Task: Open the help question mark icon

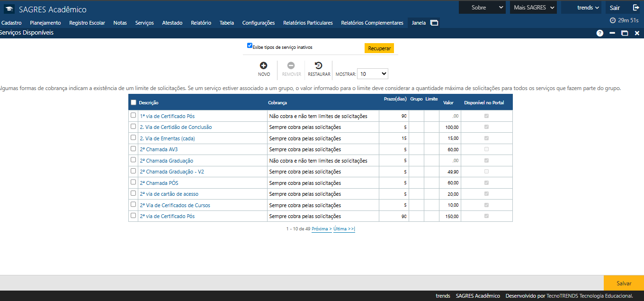Action: pyautogui.click(x=600, y=33)
